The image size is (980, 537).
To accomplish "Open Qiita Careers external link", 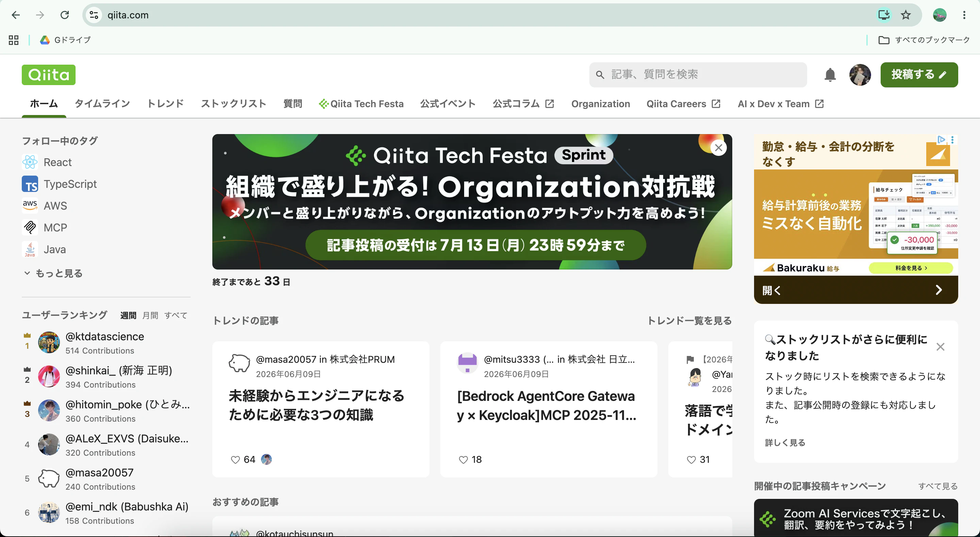I will point(683,103).
